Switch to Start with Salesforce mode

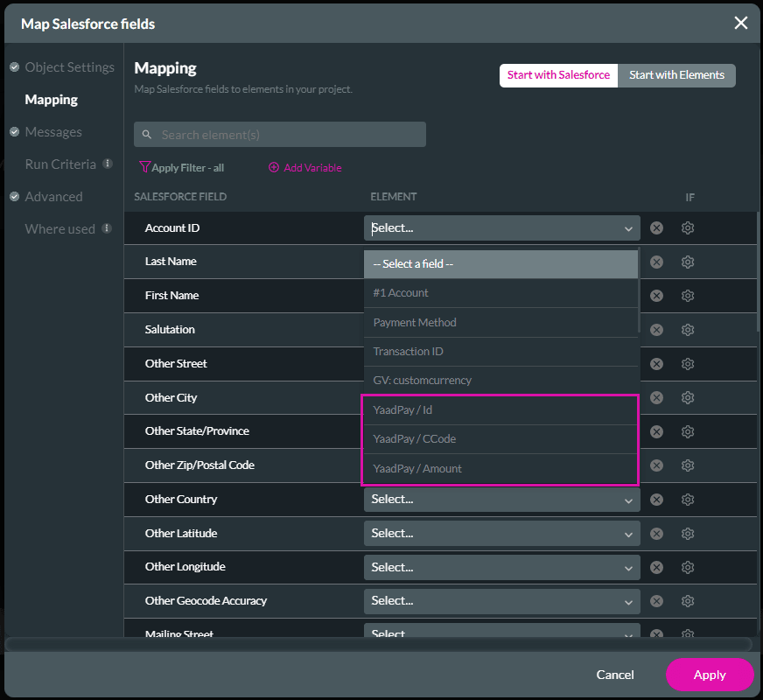(558, 75)
